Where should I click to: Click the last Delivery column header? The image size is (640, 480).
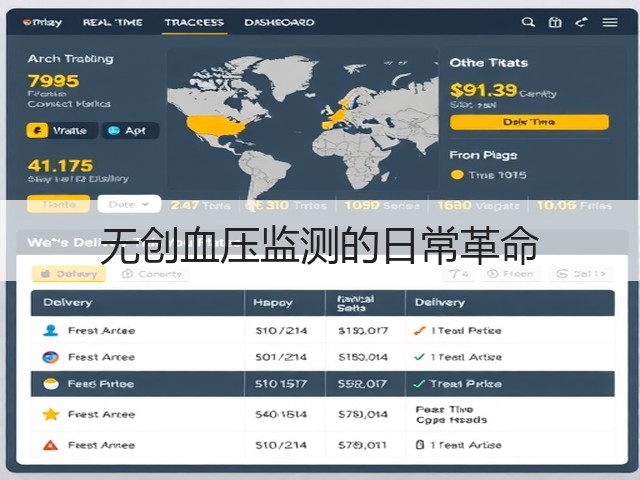[510, 302]
